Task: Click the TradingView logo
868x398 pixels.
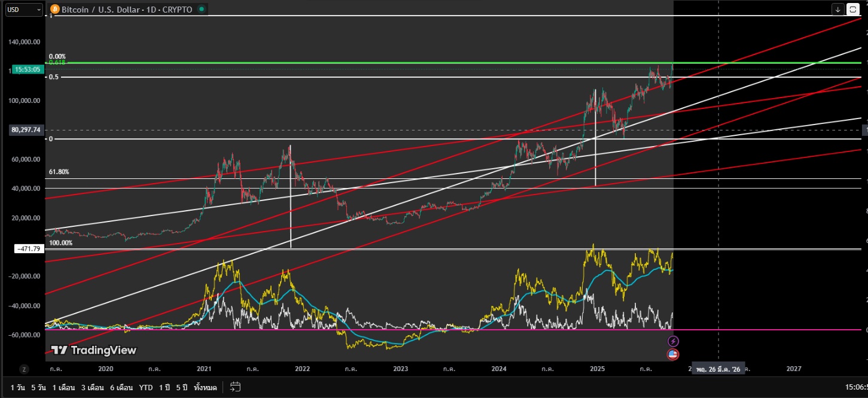Action: (x=93, y=350)
